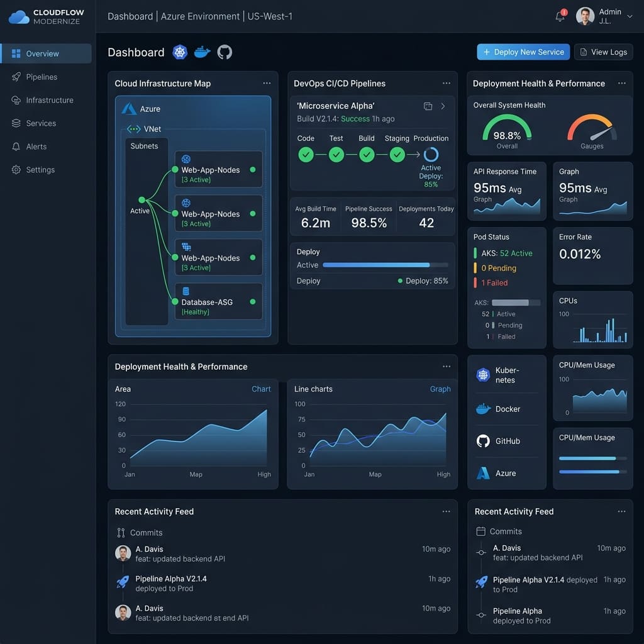Click Deploy New Service button
This screenshot has height=644, width=644.
coord(523,52)
